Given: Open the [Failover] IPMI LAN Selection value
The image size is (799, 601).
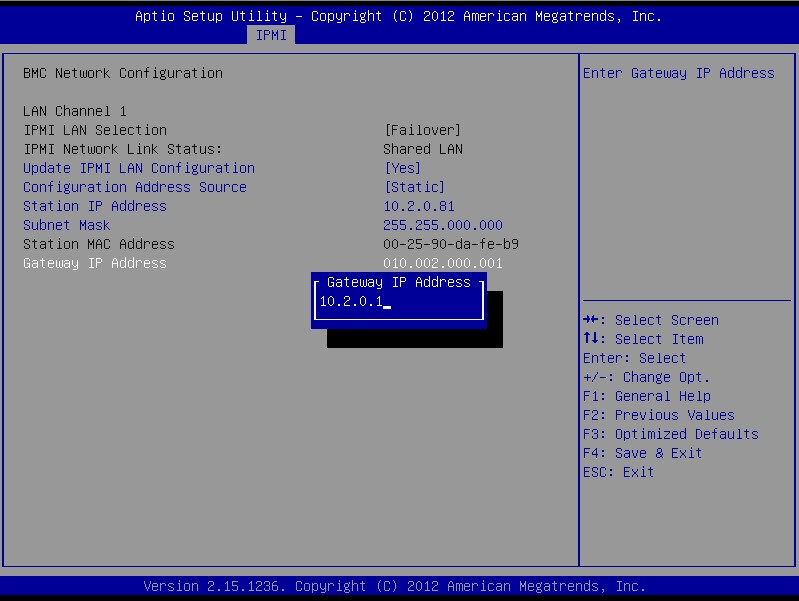Looking at the screenshot, I should 422,130.
